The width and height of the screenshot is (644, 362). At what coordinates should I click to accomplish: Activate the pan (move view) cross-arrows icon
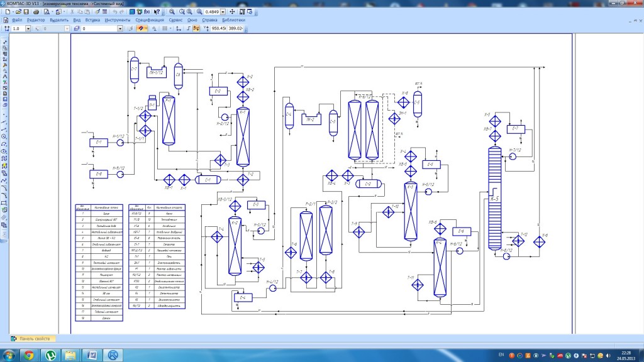tap(232, 12)
